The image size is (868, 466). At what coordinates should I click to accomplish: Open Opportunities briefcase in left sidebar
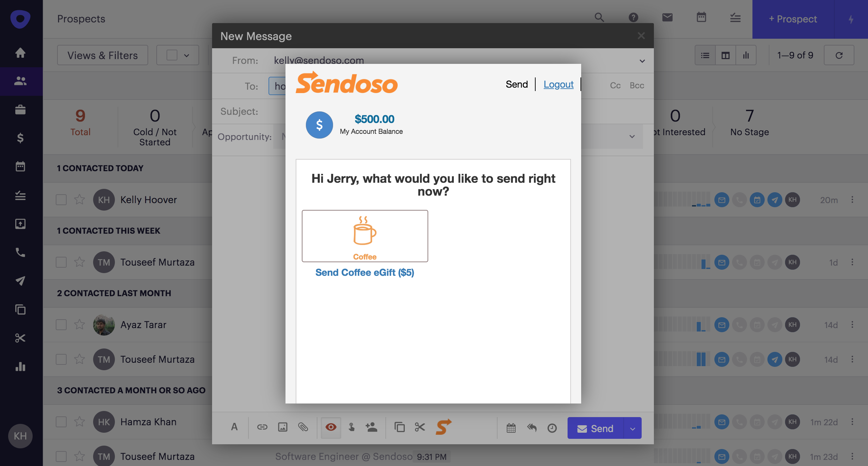[x=20, y=110]
